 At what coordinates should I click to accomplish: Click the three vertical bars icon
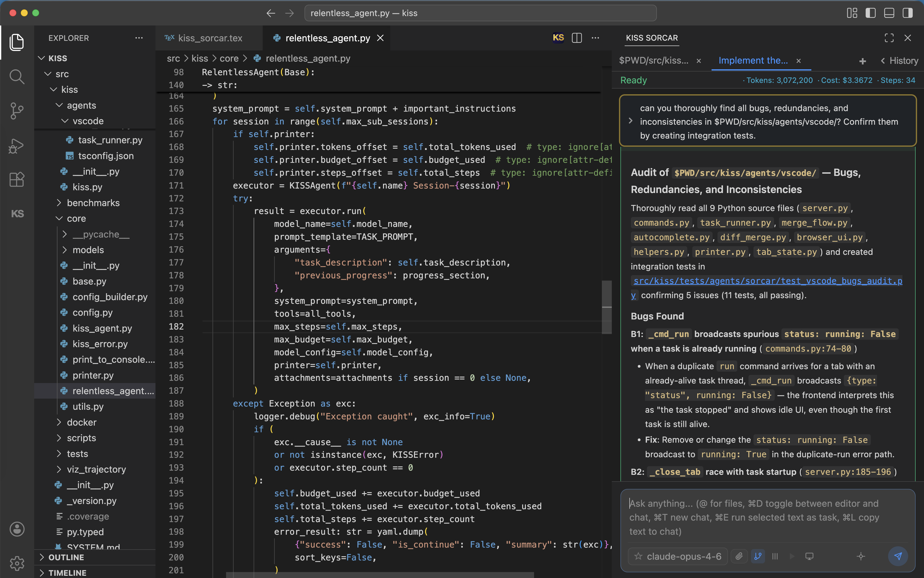point(775,556)
